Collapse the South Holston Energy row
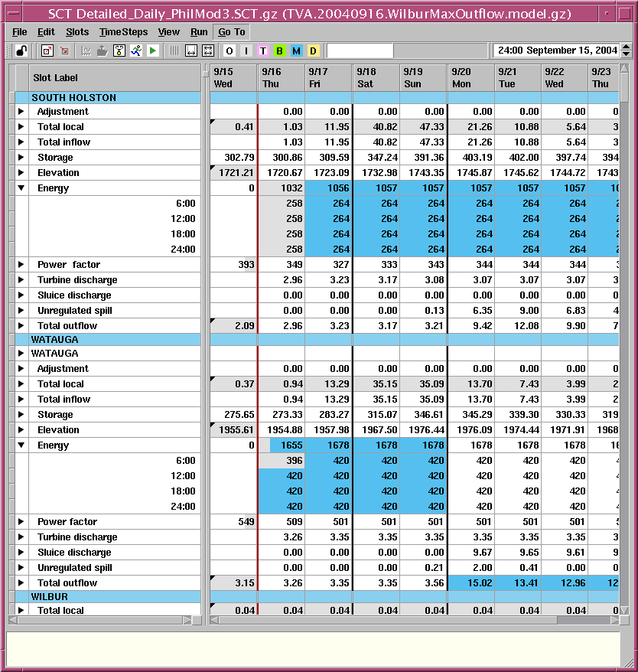Viewport: 638px width, 672px height. (x=21, y=188)
